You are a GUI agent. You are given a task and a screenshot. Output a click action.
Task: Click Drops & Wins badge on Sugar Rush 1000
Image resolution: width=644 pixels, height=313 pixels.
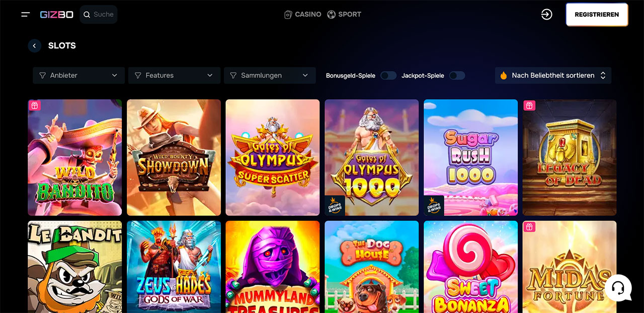coord(434,205)
